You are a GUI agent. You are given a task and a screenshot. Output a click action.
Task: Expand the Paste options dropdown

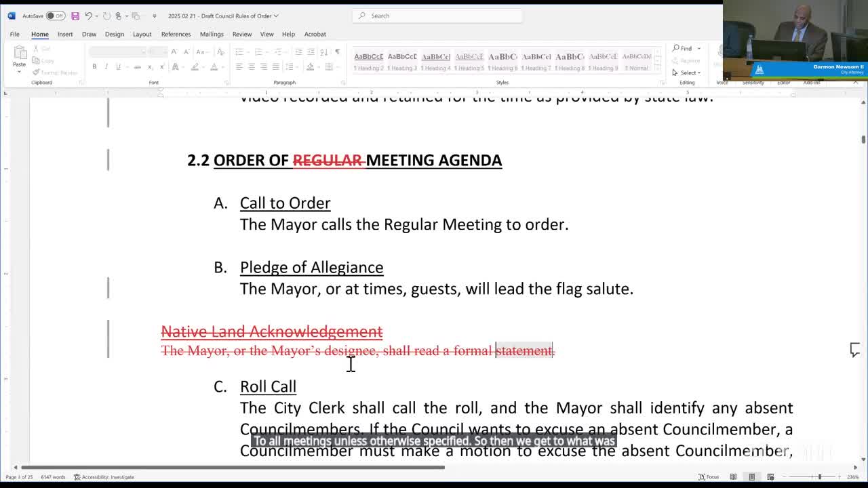tap(19, 71)
